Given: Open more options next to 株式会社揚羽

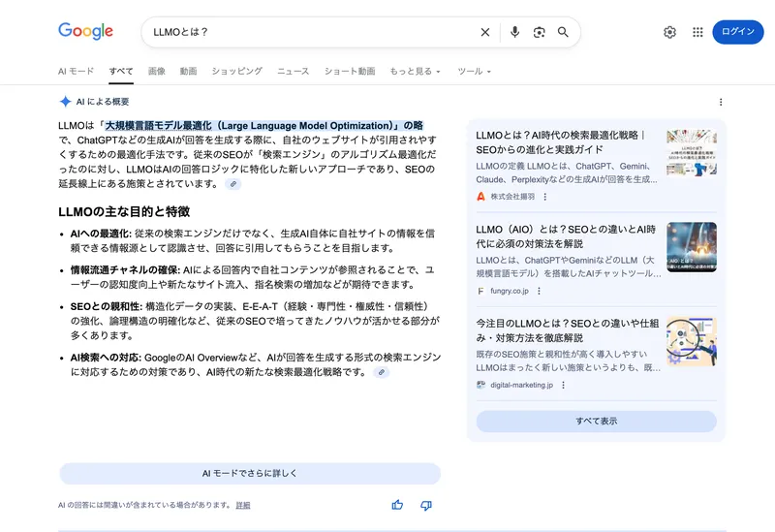Looking at the screenshot, I should 545,197.
